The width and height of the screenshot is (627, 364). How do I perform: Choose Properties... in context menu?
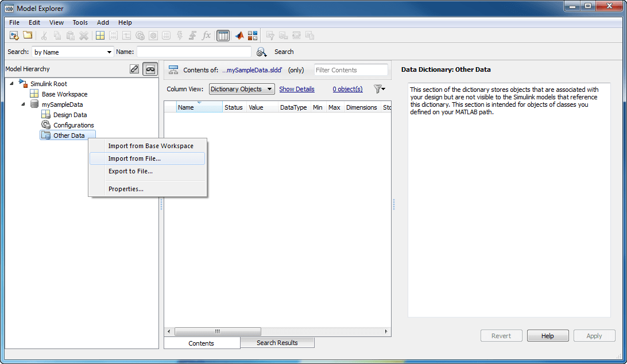(148, 189)
